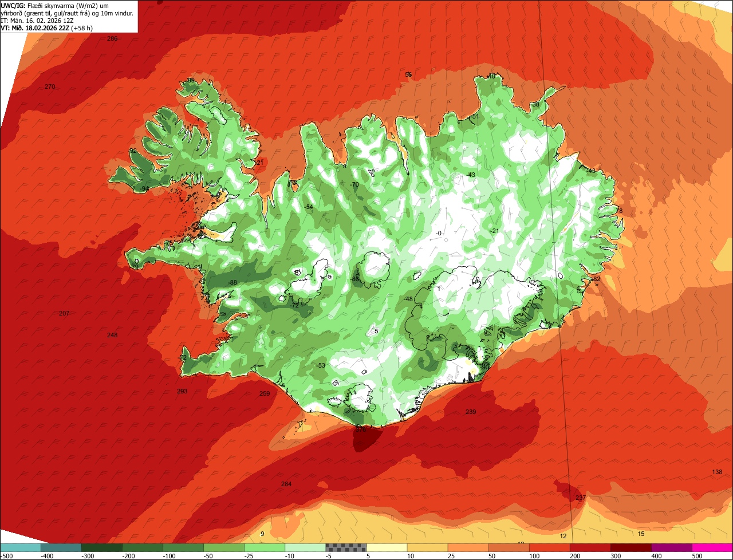733x560 pixels.
Task: Click the value -54 on the map
Action: click(309, 207)
